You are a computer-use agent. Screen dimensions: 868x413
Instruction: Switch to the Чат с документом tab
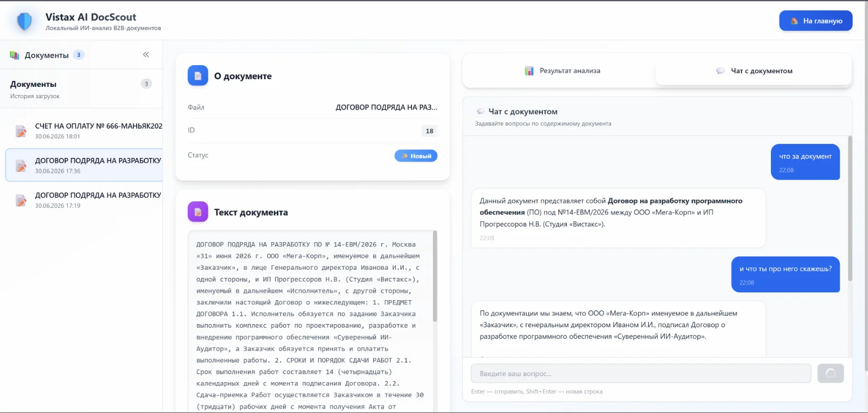(x=754, y=71)
